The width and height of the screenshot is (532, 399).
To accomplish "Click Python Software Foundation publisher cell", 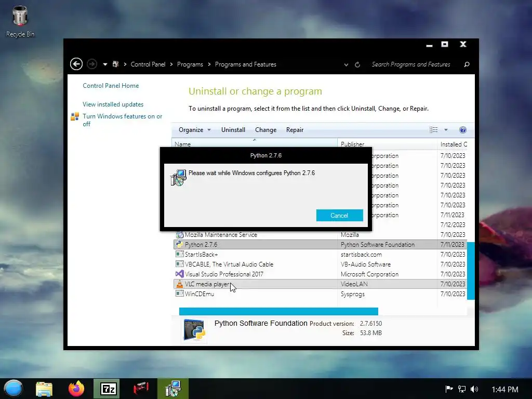I will 378,245.
